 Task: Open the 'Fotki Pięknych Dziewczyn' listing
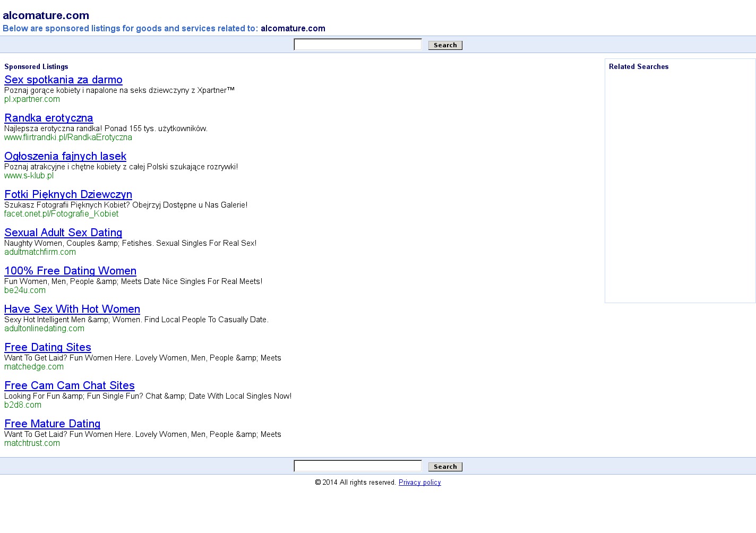point(68,194)
